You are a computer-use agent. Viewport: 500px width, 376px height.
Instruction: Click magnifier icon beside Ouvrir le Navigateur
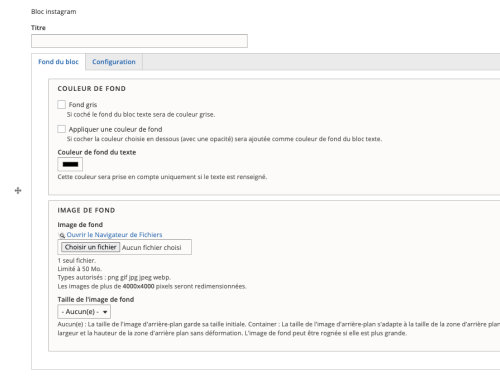click(x=61, y=235)
